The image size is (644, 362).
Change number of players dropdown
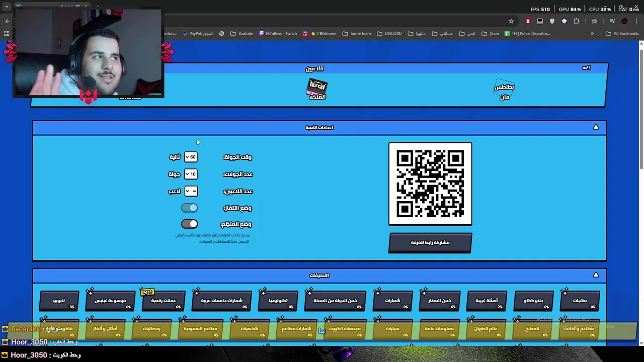pos(191,191)
